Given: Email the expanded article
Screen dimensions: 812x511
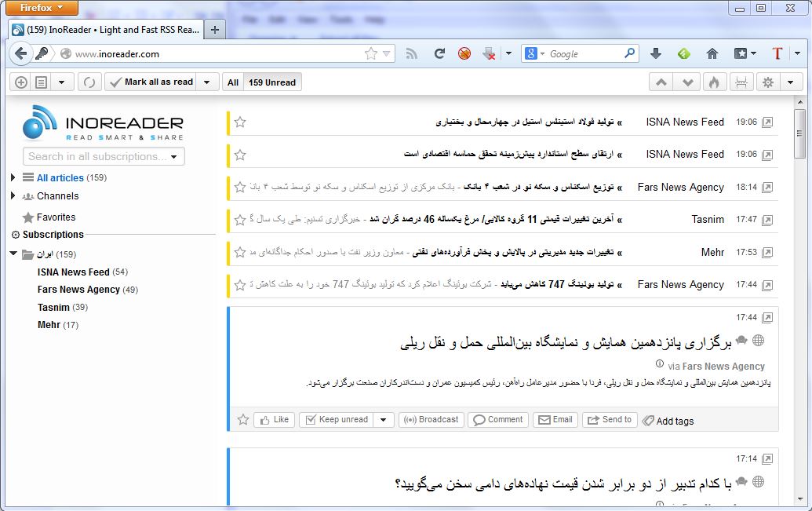Looking at the screenshot, I should tap(555, 420).
